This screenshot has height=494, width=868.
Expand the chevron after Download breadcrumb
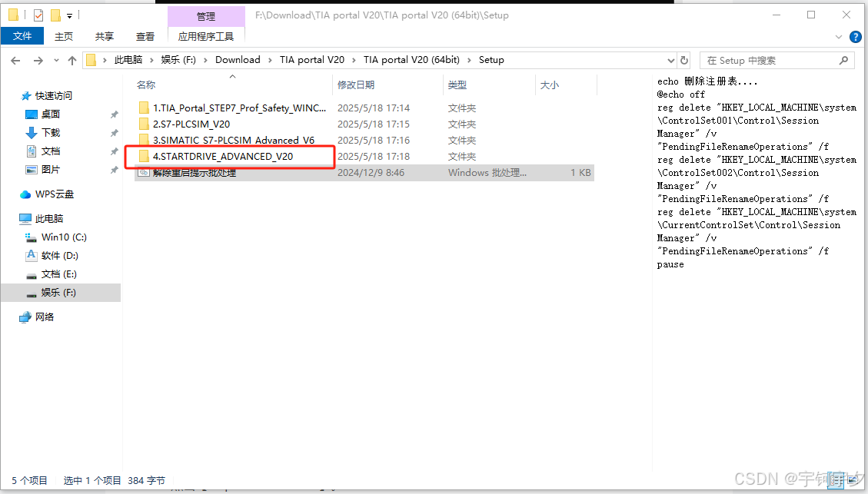[270, 60]
